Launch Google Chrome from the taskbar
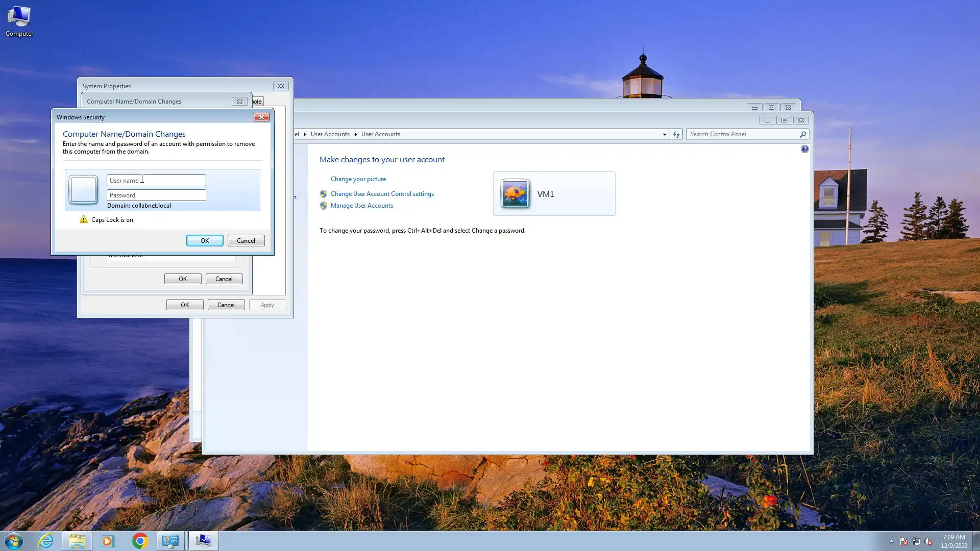Screen dimensions: 980x551 coord(140,541)
